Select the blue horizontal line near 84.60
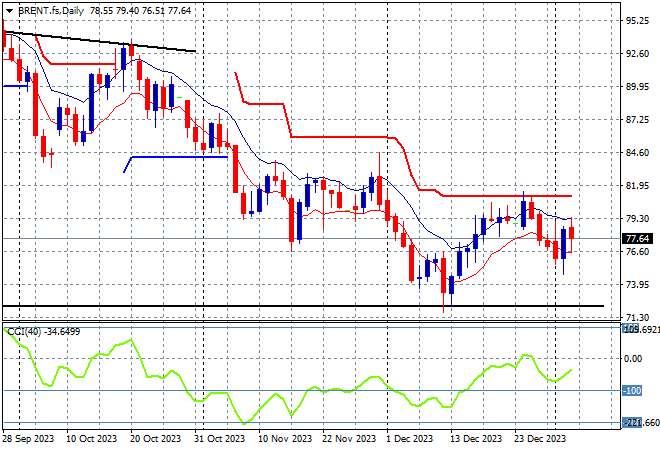Screen dimensions: 660x450 click(x=181, y=157)
